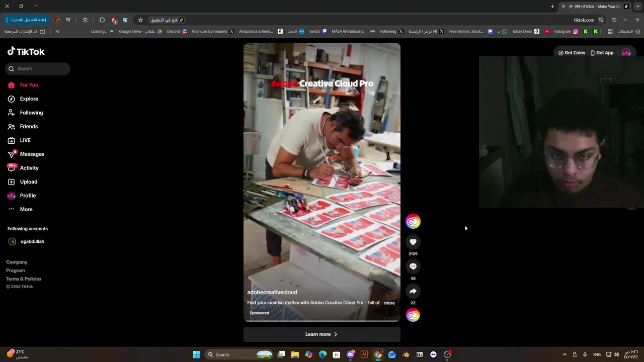Click the sponsored video player
This screenshot has height=362, width=644.
tap(322, 182)
